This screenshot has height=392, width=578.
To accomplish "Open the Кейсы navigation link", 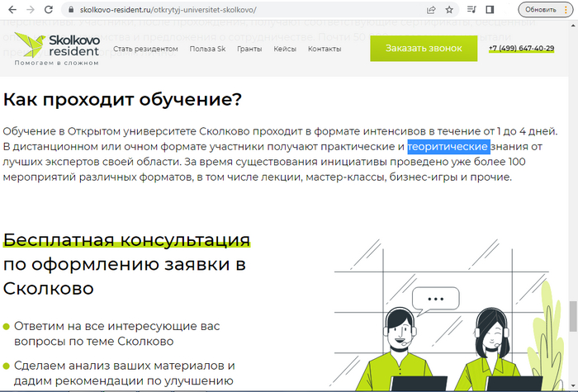I will tap(285, 50).
